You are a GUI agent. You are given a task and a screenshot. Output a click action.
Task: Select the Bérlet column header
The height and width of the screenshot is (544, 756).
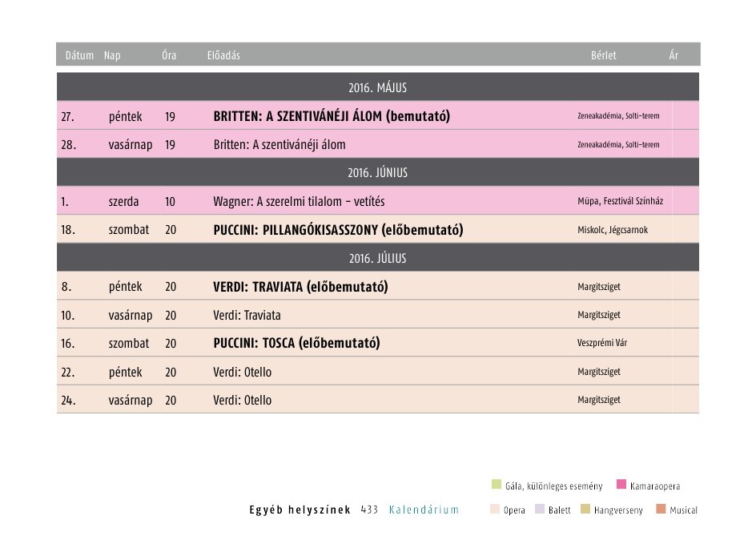coord(603,55)
